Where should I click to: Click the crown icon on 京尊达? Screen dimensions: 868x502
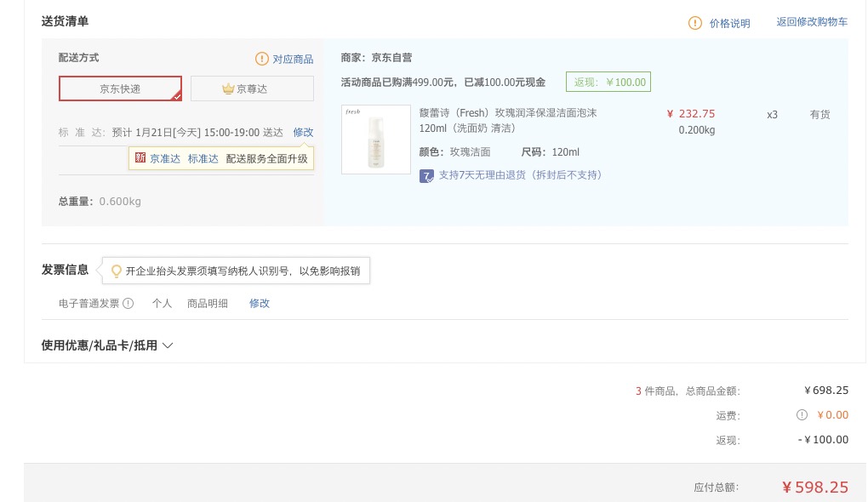pyautogui.click(x=228, y=88)
